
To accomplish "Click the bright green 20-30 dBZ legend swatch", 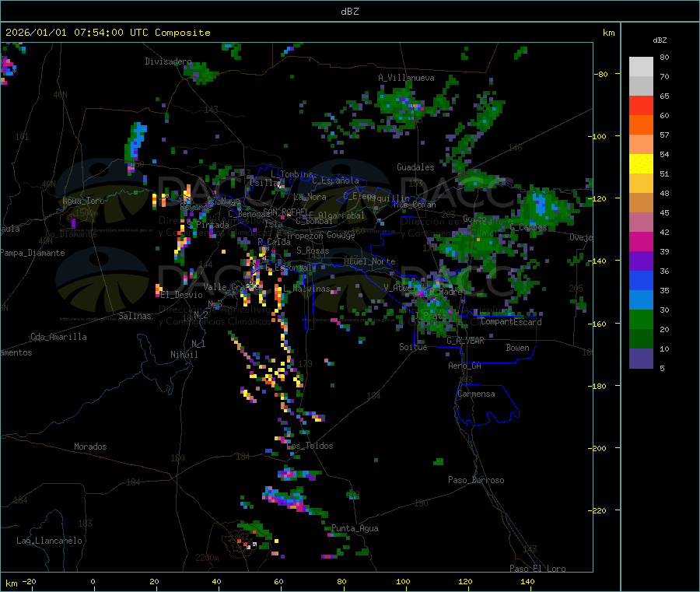I will tap(641, 319).
